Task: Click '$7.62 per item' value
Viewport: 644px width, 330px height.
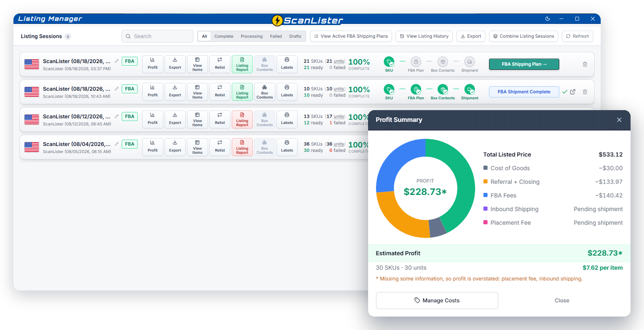Action: [603, 268]
